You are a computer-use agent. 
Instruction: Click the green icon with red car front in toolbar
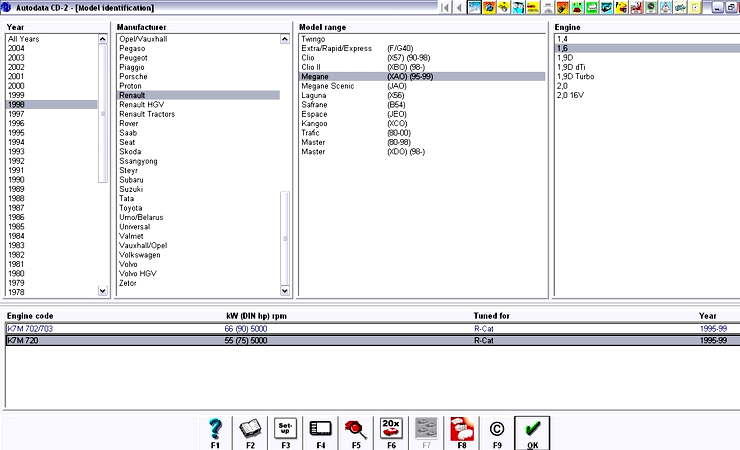click(577, 8)
